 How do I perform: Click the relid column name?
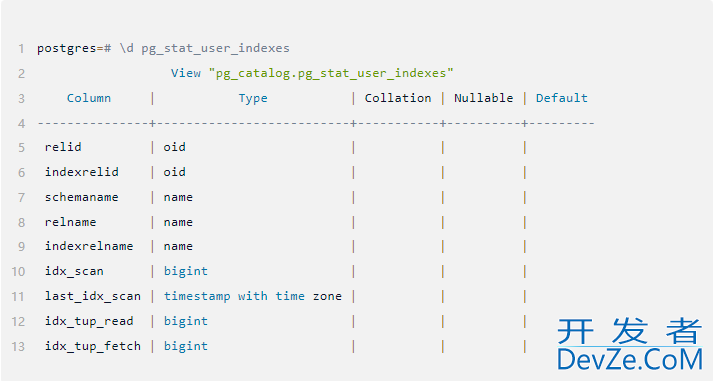click(63, 147)
